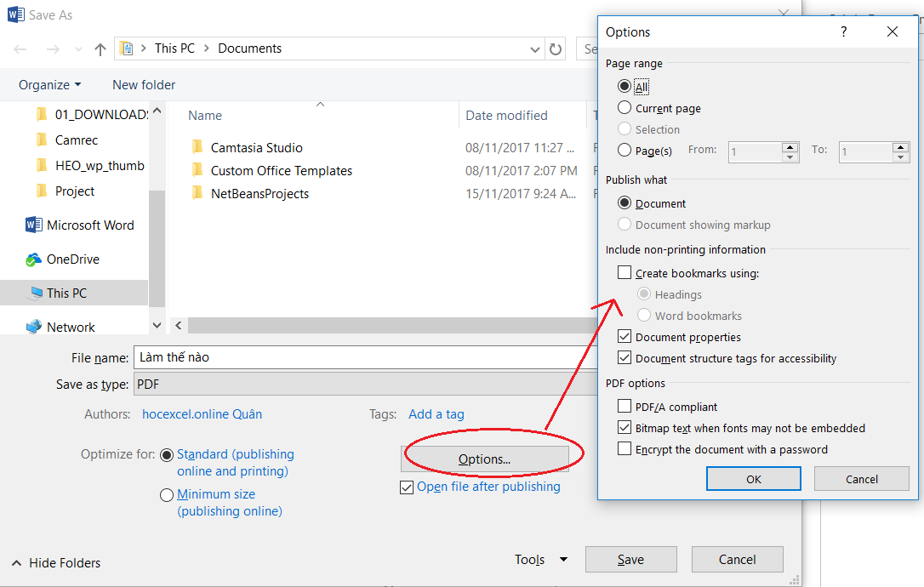The height and width of the screenshot is (587, 924).
Task: Click the question mark help icon
Action: coord(844,31)
